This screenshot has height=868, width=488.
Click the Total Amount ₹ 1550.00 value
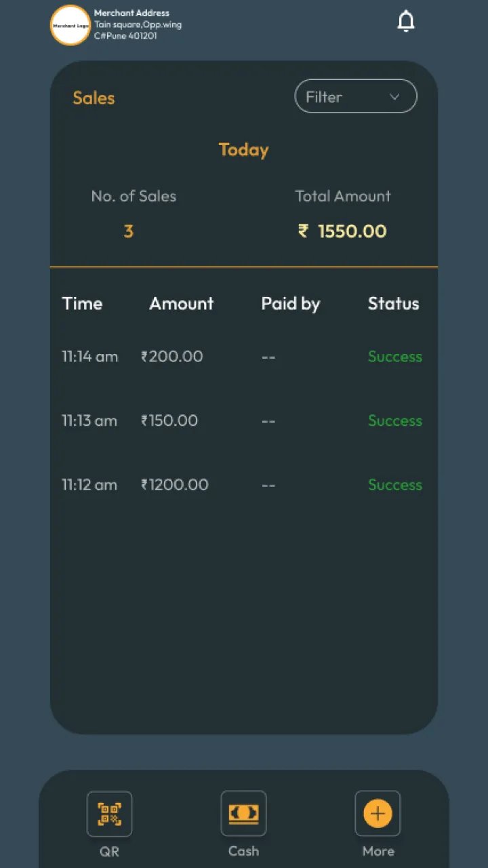coord(343,231)
